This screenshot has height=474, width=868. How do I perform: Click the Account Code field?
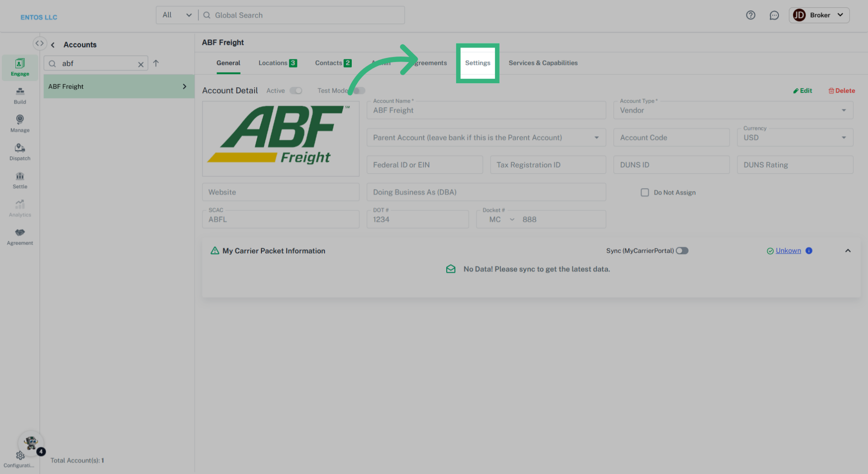click(671, 137)
